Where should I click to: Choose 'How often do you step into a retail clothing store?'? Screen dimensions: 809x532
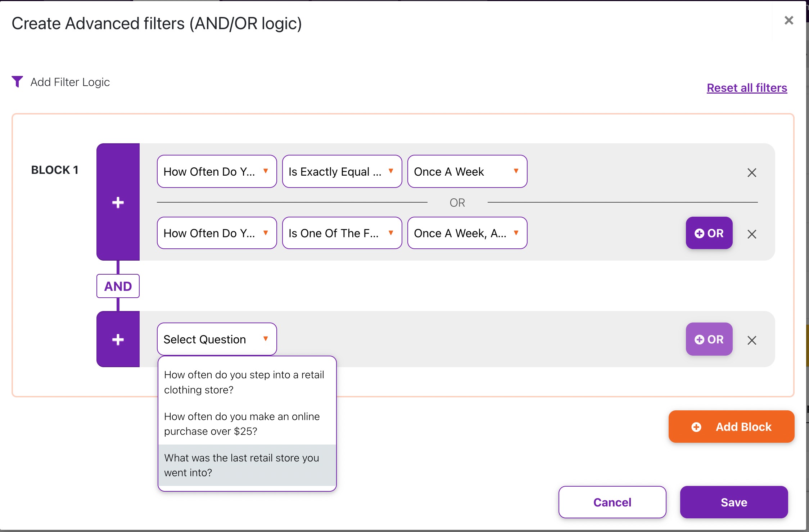(247, 382)
